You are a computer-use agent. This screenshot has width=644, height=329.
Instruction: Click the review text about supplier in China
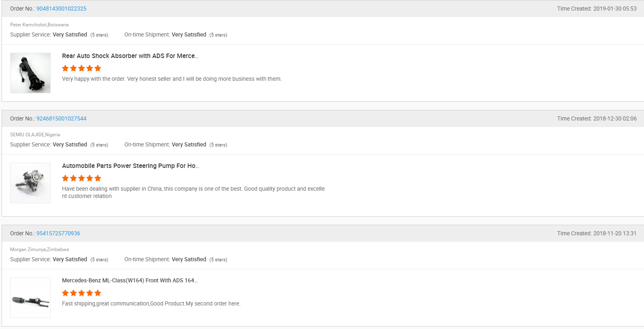pyautogui.click(x=193, y=192)
